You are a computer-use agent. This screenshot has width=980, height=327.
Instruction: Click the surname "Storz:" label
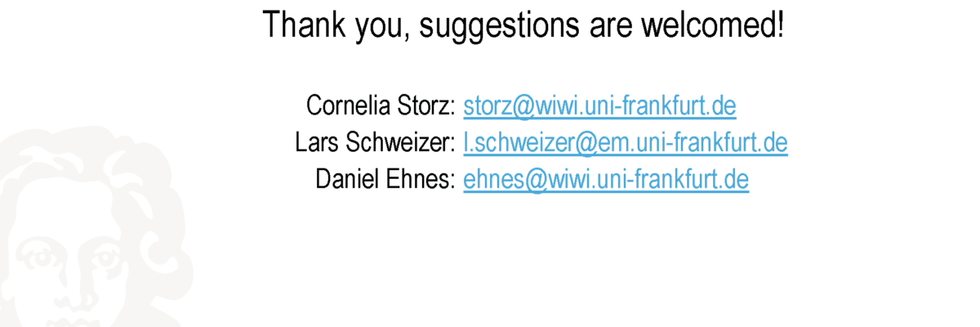427,105
